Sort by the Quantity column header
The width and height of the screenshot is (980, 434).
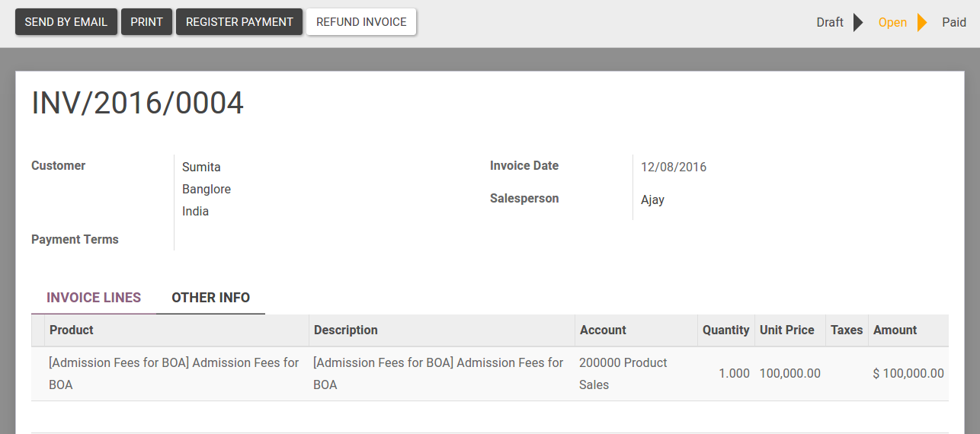pos(725,330)
